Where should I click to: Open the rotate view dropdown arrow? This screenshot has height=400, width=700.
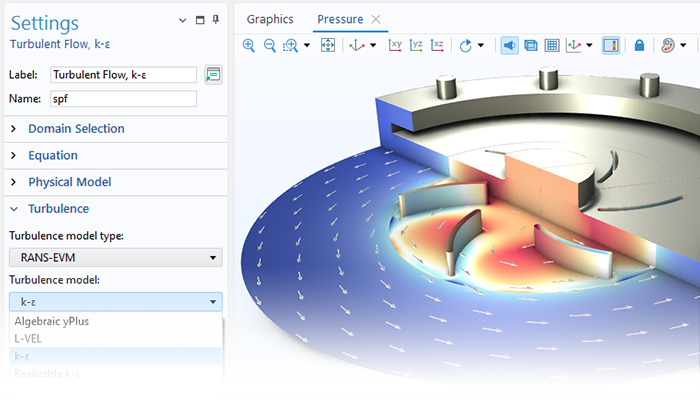tap(481, 45)
